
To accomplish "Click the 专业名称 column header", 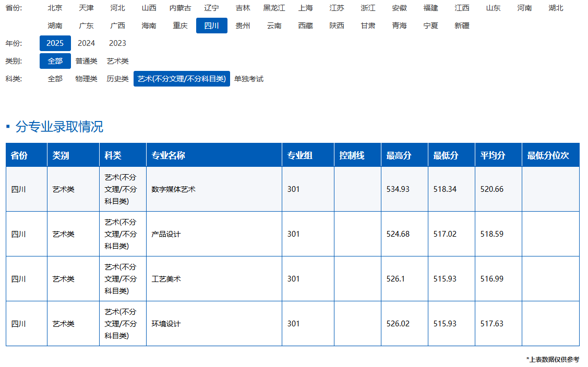I will 214,155.
